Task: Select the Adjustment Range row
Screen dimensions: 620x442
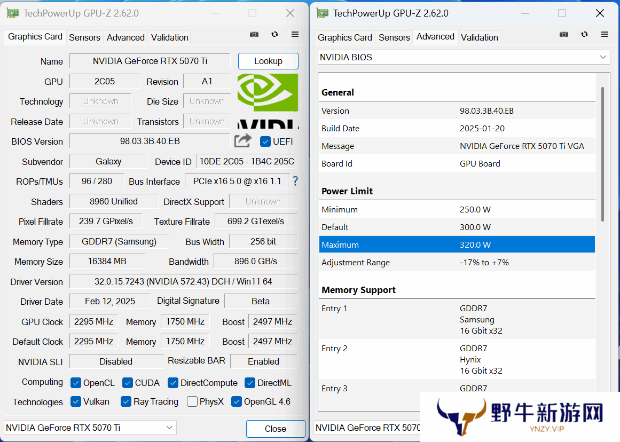Action: point(457,263)
